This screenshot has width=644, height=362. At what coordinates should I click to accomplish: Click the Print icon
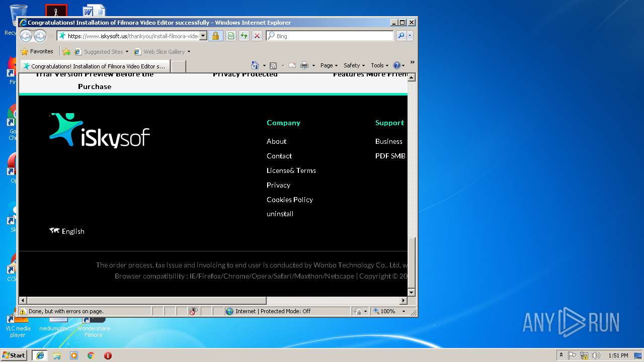click(x=304, y=65)
